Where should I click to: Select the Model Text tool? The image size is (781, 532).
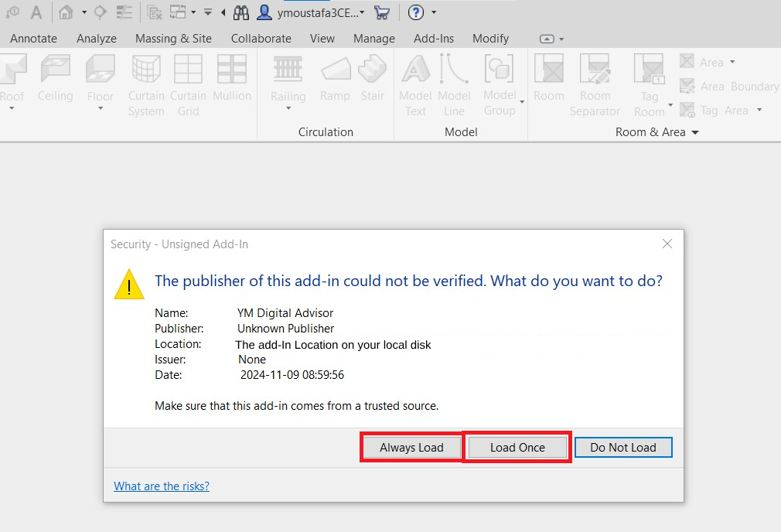[x=415, y=85]
